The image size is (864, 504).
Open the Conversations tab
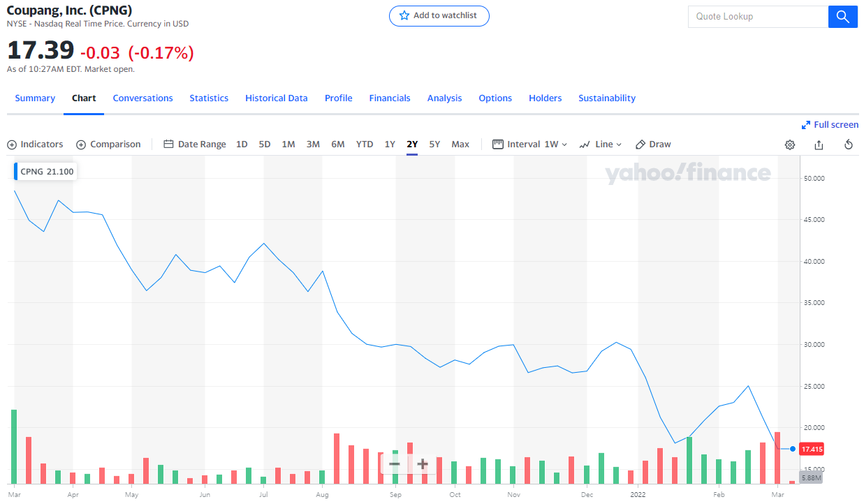[x=142, y=98]
